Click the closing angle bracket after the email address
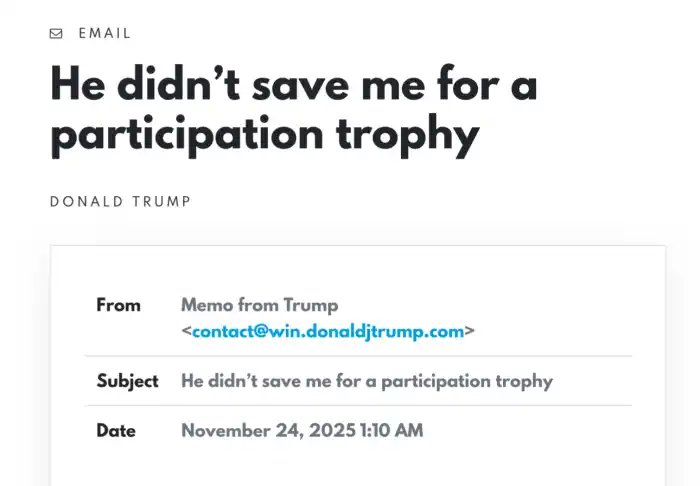Viewport: 700px width, 486px height. tap(470, 331)
